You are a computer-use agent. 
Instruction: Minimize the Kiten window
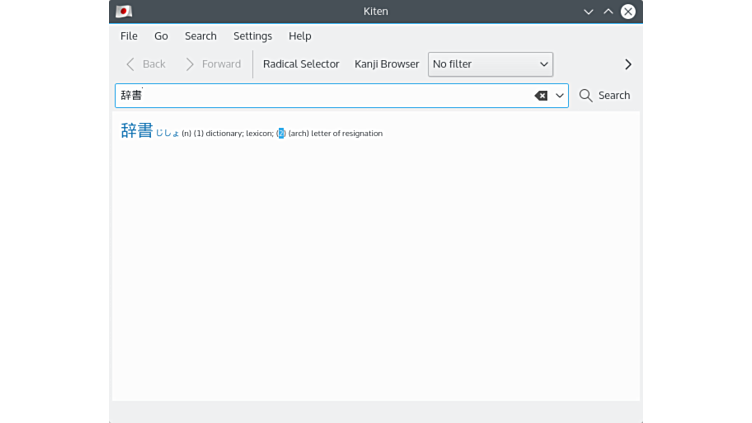(588, 12)
